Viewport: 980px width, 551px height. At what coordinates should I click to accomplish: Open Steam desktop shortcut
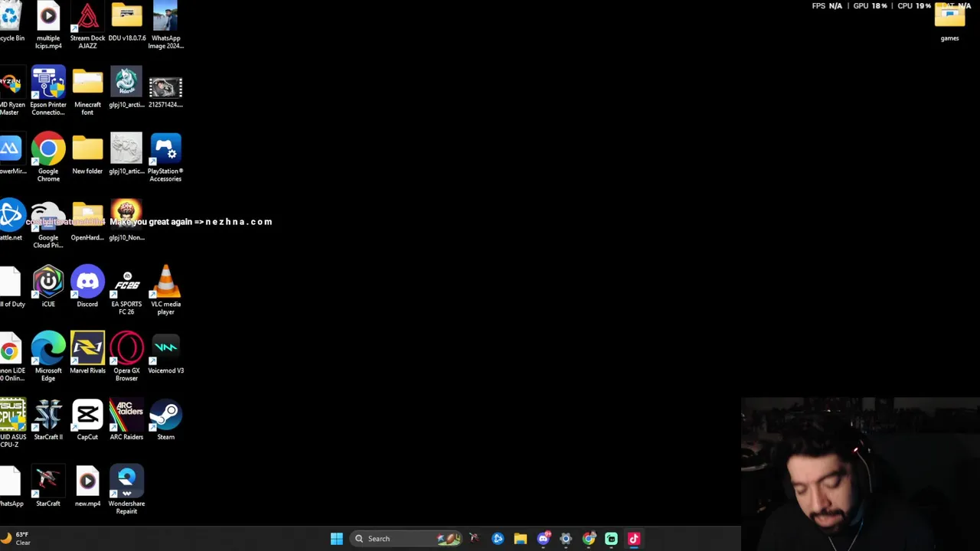(x=165, y=419)
